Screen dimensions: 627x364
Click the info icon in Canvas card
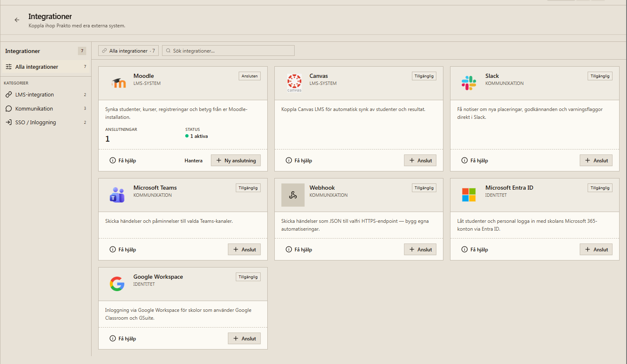coord(289,160)
